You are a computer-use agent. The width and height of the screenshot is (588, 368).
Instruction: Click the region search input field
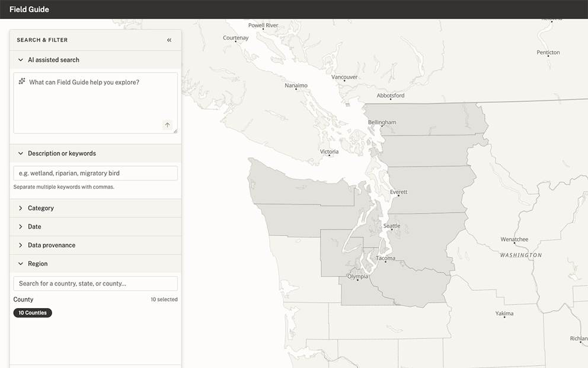[x=95, y=284]
